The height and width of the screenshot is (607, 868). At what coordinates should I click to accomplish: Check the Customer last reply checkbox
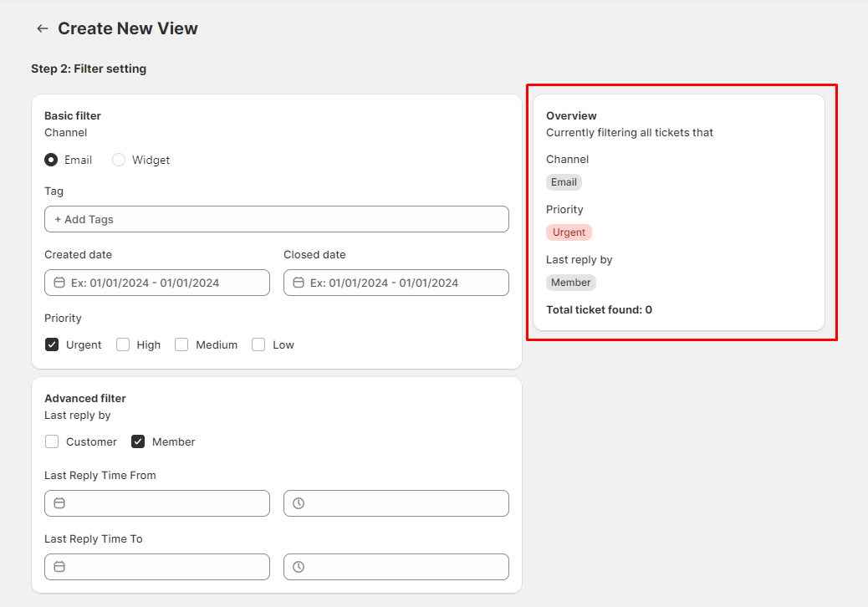(52, 441)
